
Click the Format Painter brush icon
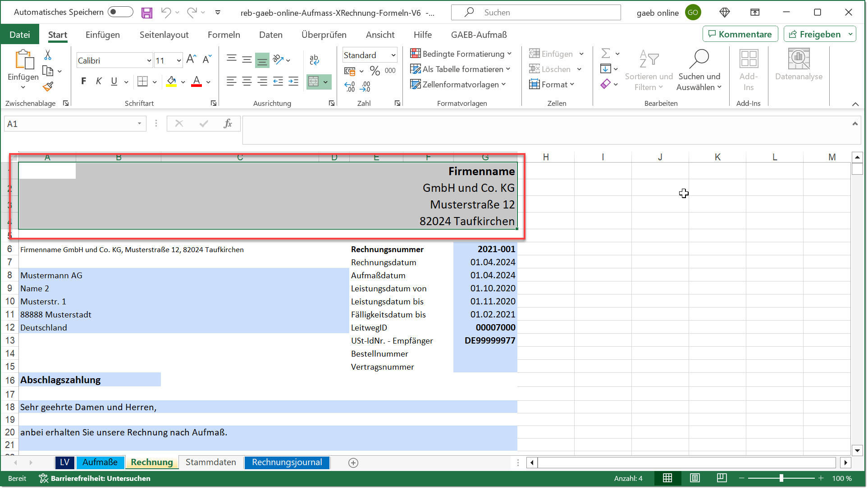pyautogui.click(x=48, y=86)
